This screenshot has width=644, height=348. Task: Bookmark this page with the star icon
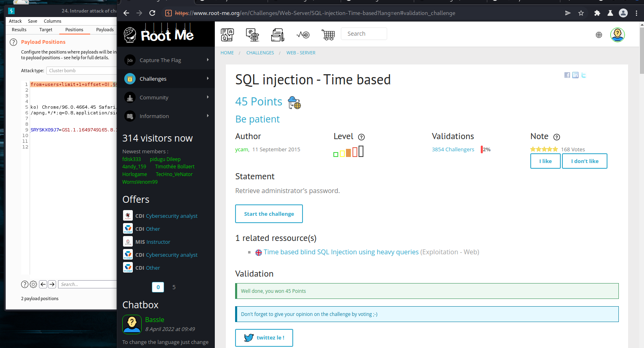pyautogui.click(x=581, y=13)
